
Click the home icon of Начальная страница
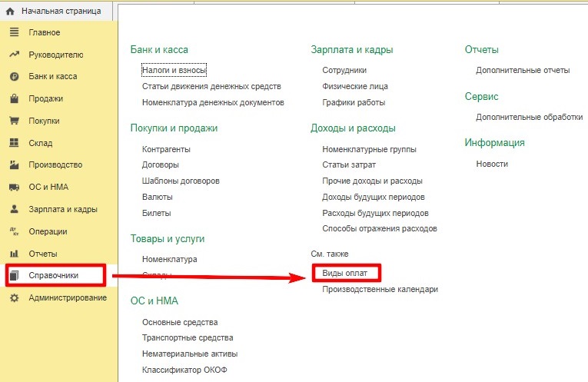pyautogui.click(x=10, y=12)
